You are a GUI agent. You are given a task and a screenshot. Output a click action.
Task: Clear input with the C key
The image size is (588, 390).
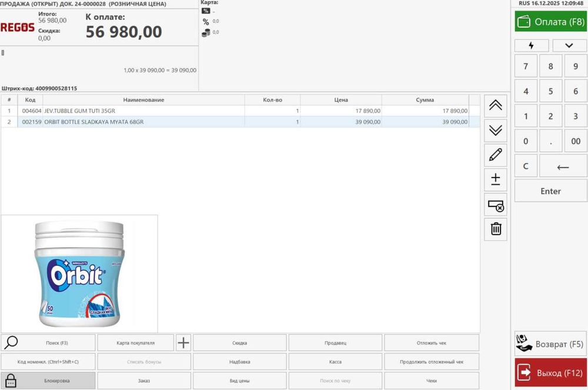[x=526, y=166]
